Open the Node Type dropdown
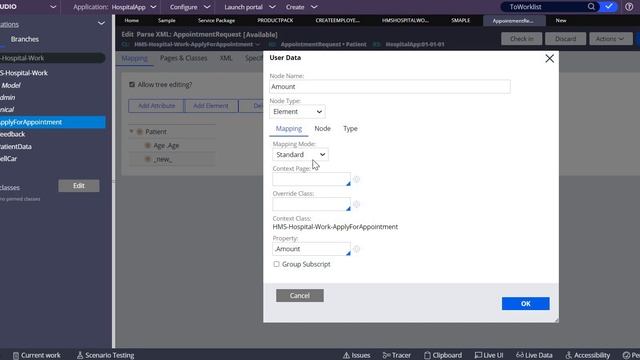This screenshot has height=360, width=640. coord(297,111)
